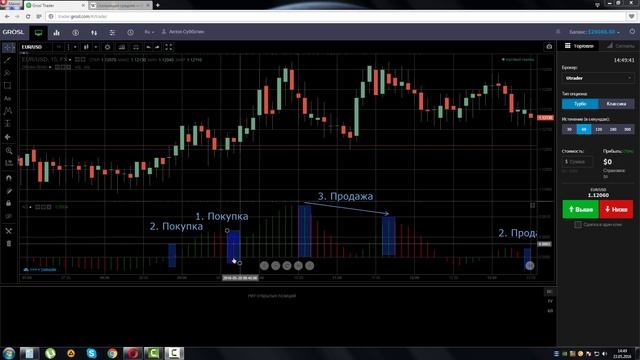The width and height of the screenshot is (640, 360).
Task: Click the browser reload button
Action: (x=28, y=16)
